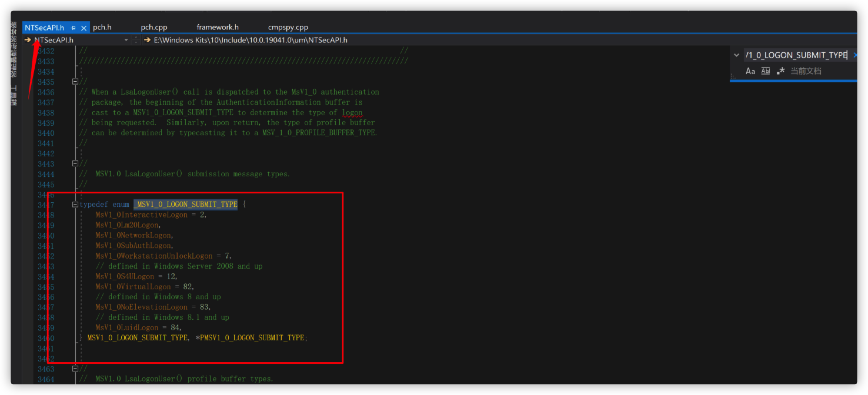
Task: Open 服务器资源管理器 side panel tab
Action: 14,49
